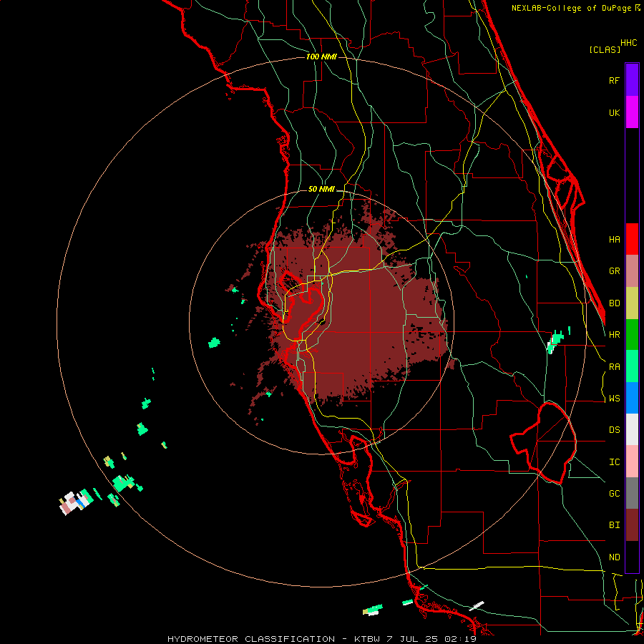Click the yellow BD legend swatch
The image size is (644, 644).
(632, 303)
